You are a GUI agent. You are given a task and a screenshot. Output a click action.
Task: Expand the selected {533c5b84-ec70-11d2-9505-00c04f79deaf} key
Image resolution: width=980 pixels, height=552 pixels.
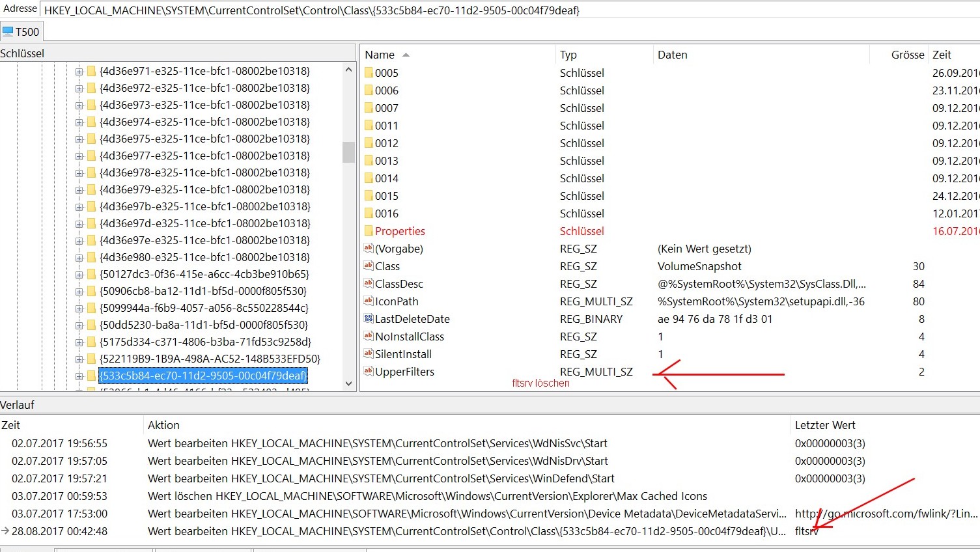79,376
